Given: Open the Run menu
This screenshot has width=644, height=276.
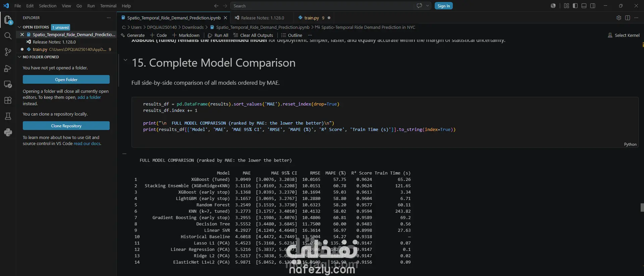Looking at the screenshot, I should [x=91, y=6].
